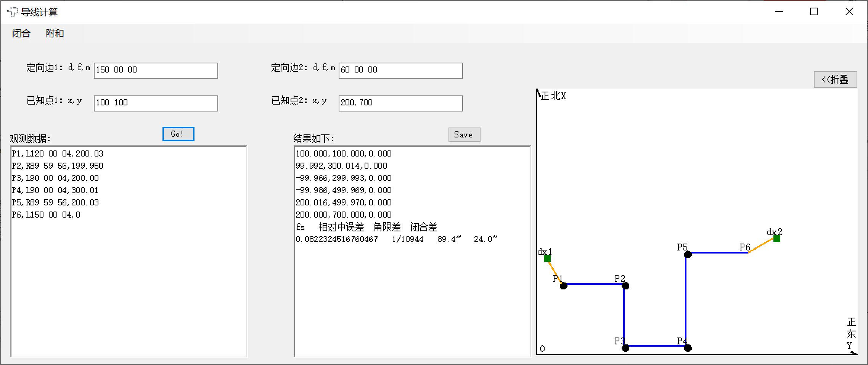Click the 正北X axis label
The image size is (868, 365).
coord(553,96)
